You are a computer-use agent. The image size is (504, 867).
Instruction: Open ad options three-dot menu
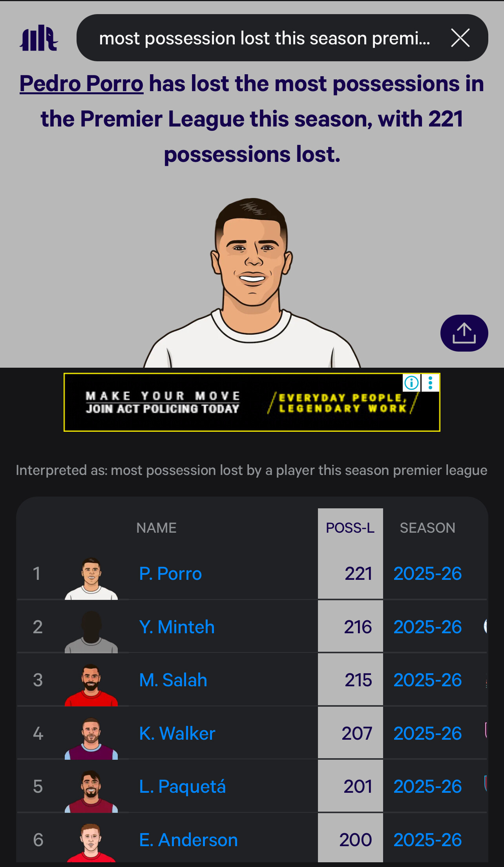click(431, 383)
